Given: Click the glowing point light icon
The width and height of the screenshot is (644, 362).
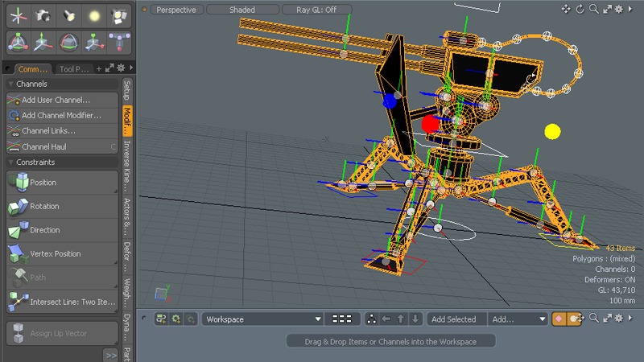Looking at the screenshot, I should 94,15.
